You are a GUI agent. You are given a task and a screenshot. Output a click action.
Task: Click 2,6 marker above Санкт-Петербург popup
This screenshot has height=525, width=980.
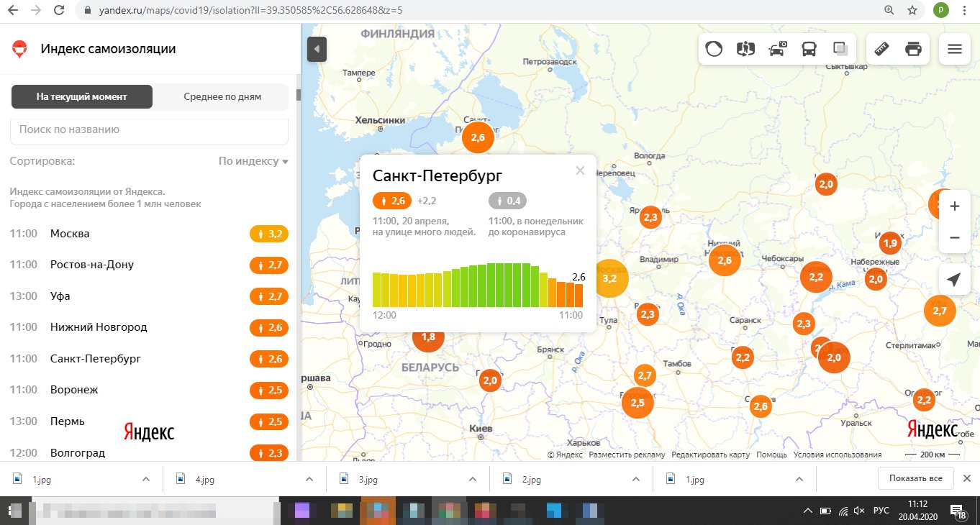pyautogui.click(x=478, y=137)
